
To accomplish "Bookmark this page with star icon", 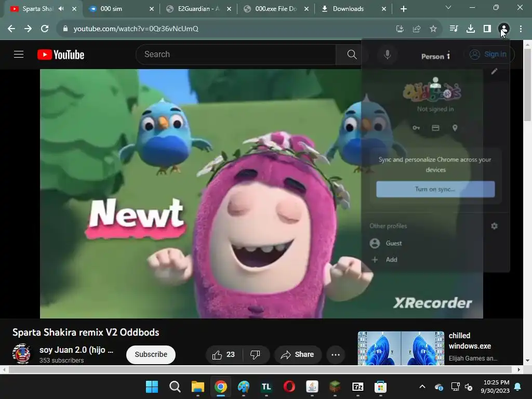I will point(433,29).
